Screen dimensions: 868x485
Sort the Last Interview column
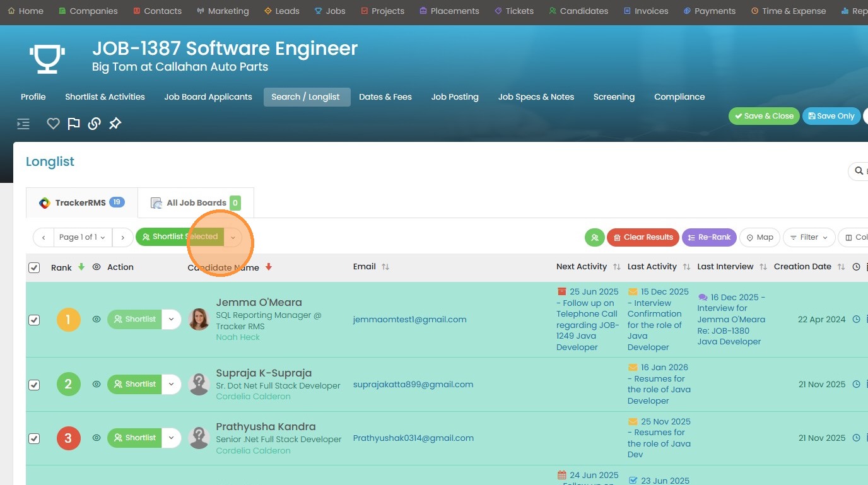(x=763, y=267)
